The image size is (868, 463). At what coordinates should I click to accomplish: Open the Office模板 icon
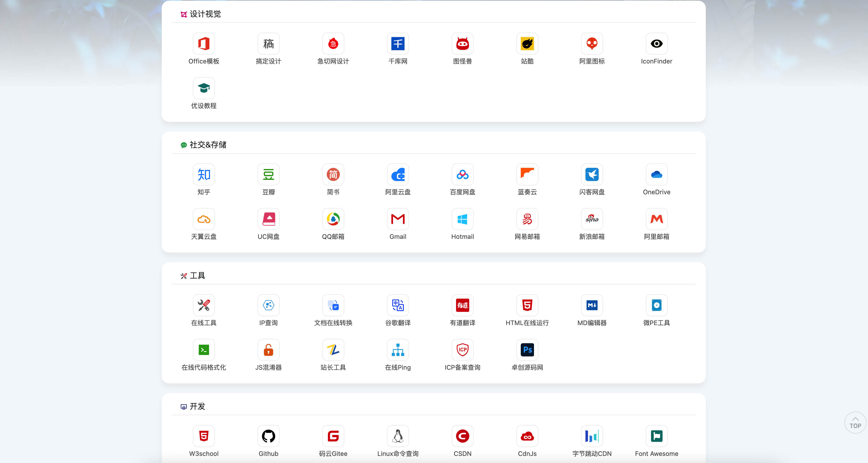point(203,43)
